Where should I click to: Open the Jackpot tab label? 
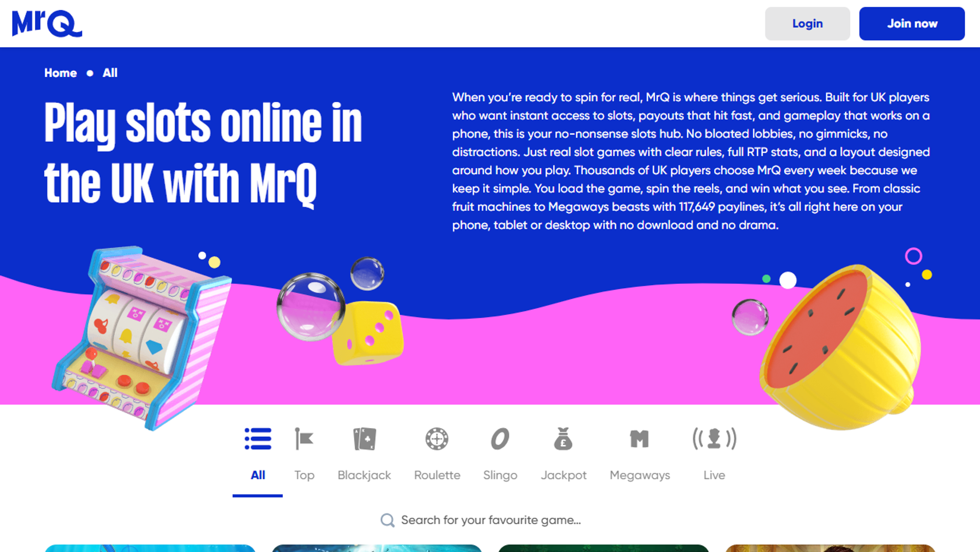[563, 475]
